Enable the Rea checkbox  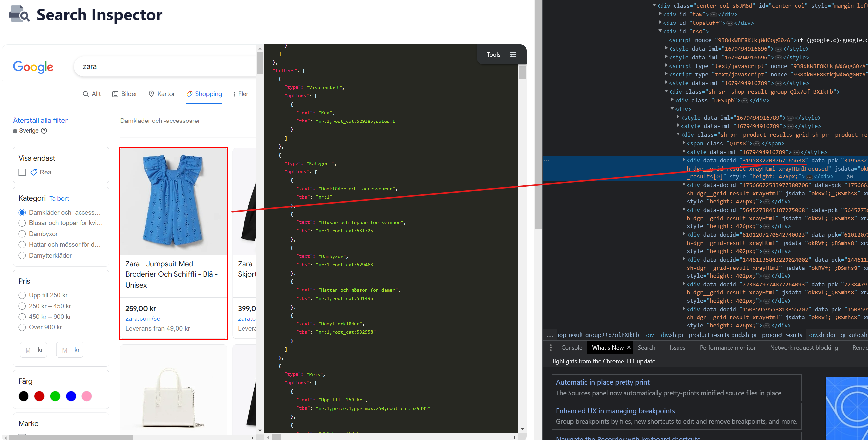point(22,172)
